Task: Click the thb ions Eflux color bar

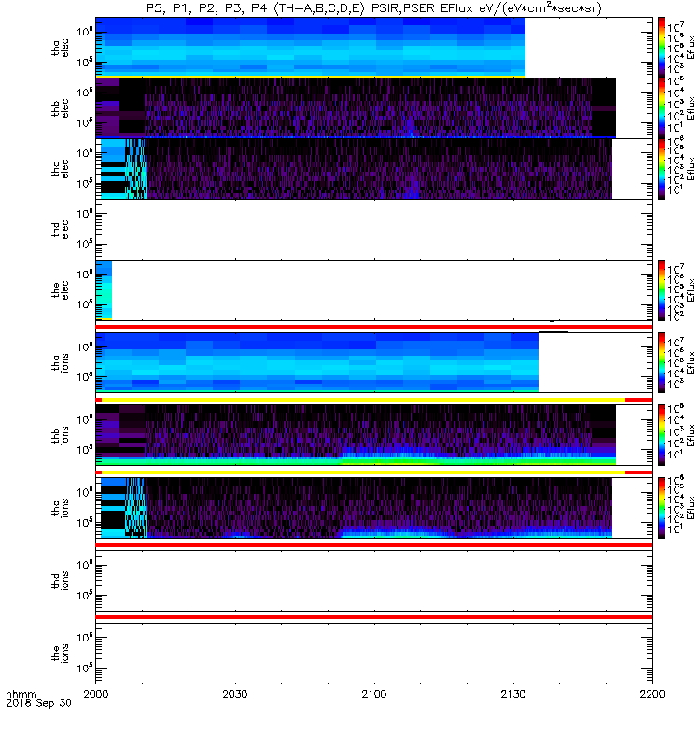Action: pos(662,435)
